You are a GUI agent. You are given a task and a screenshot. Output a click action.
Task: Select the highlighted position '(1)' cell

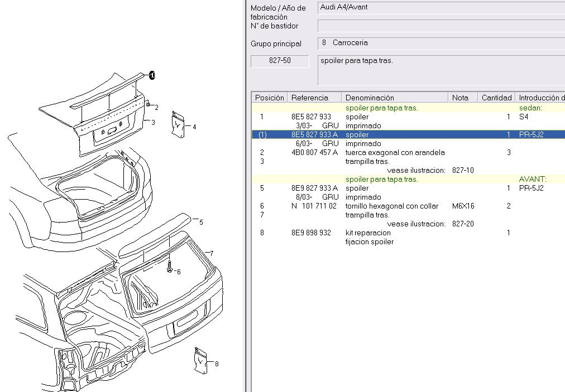tap(263, 134)
